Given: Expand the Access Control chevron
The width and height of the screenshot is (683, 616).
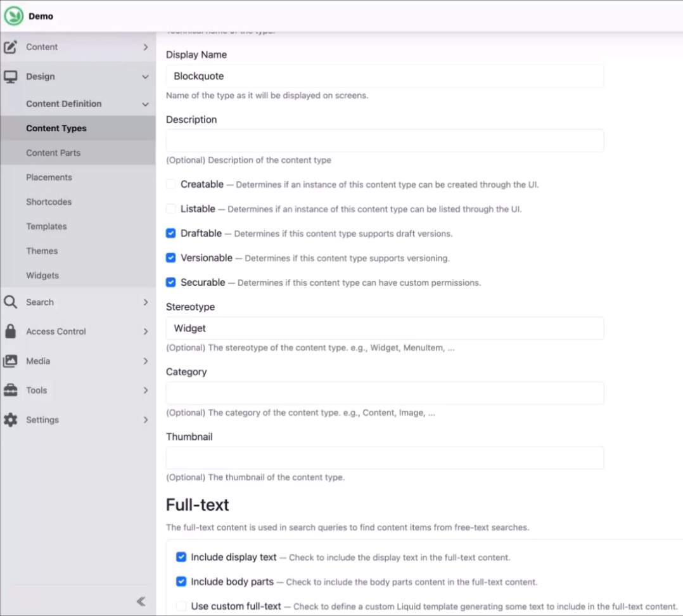Looking at the screenshot, I should pos(146,331).
